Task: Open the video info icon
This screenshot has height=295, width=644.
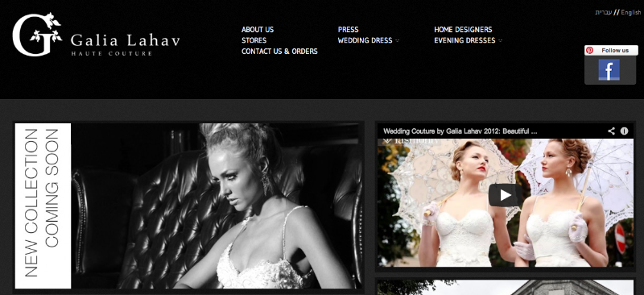Action: pos(625,131)
